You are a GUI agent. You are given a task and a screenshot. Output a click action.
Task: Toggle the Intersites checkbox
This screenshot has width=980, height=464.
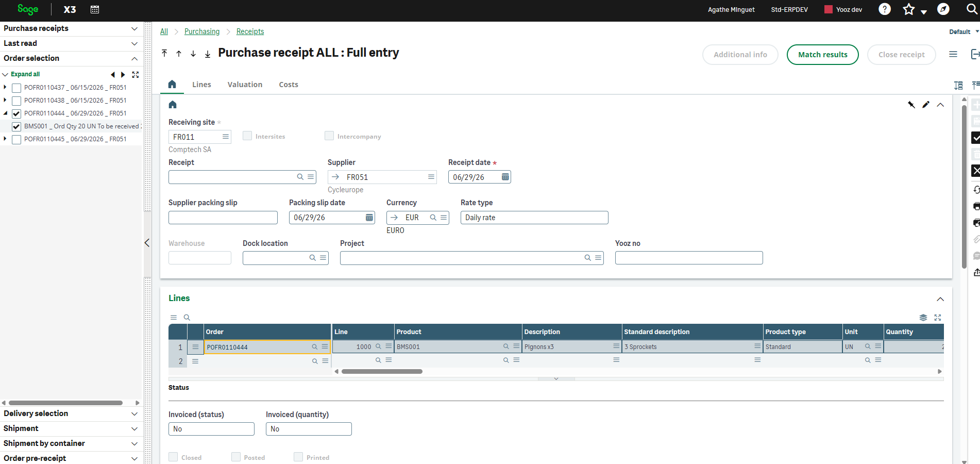[x=247, y=136]
